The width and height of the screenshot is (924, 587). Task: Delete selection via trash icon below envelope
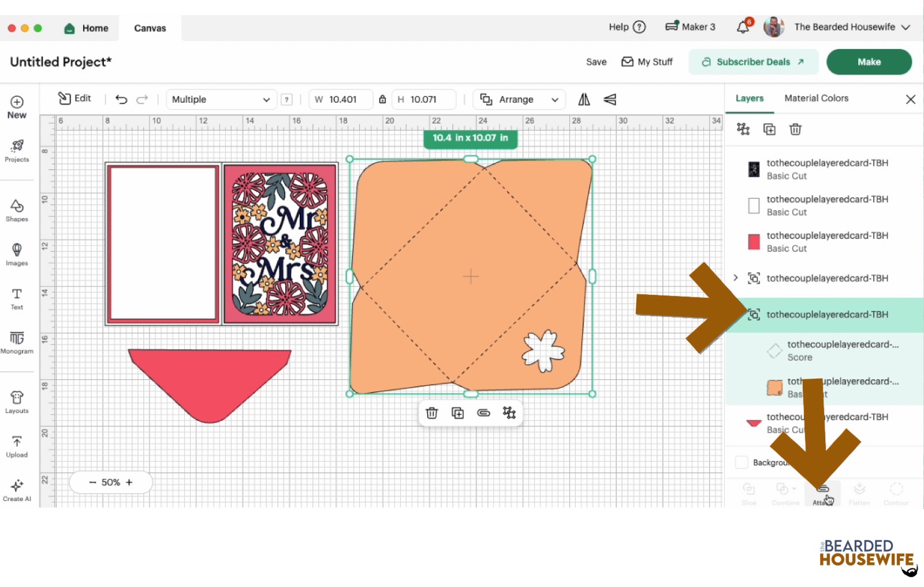click(431, 413)
